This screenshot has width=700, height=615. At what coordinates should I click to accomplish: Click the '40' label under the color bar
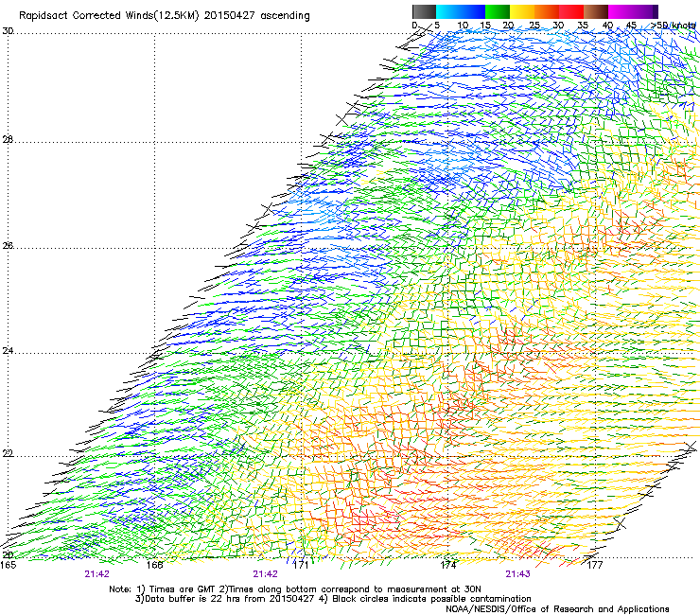[x=607, y=26]
